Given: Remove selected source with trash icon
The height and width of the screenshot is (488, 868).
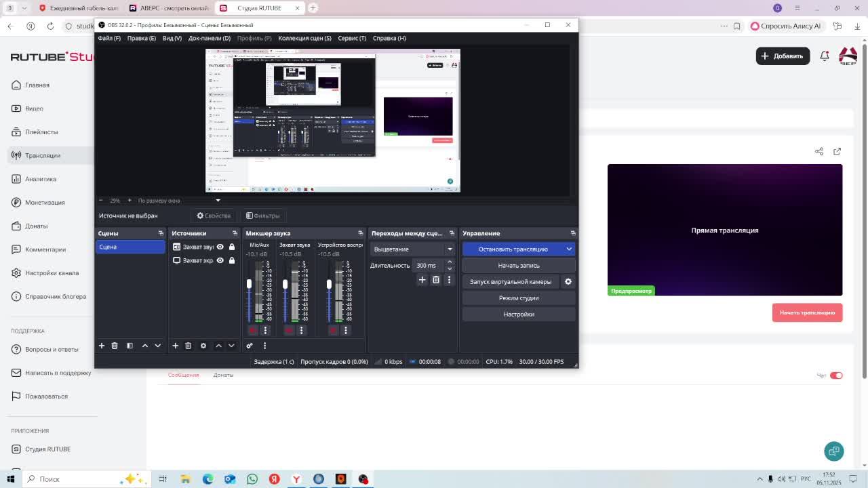Looking at the screenshot, I should (189, 346).
